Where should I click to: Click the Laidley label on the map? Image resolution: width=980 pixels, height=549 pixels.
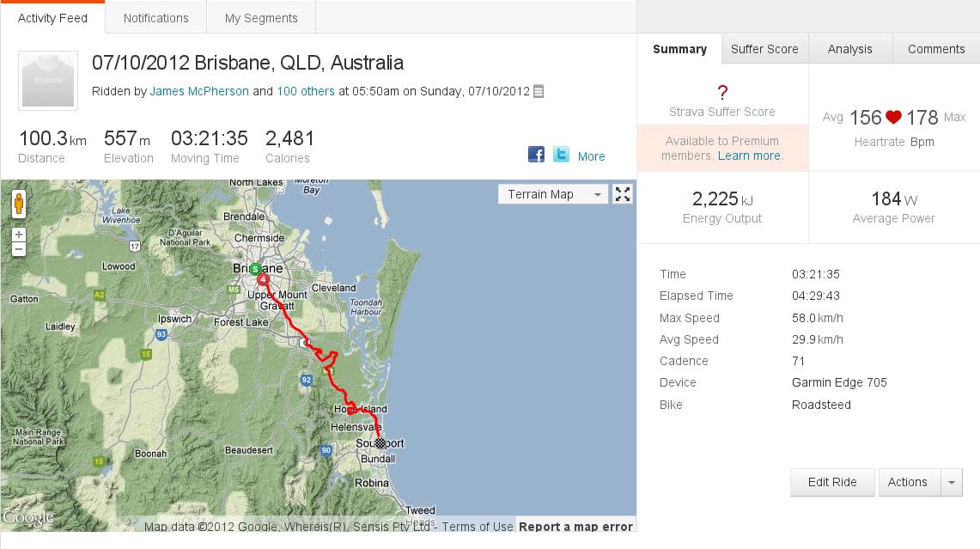coord(60,326)
